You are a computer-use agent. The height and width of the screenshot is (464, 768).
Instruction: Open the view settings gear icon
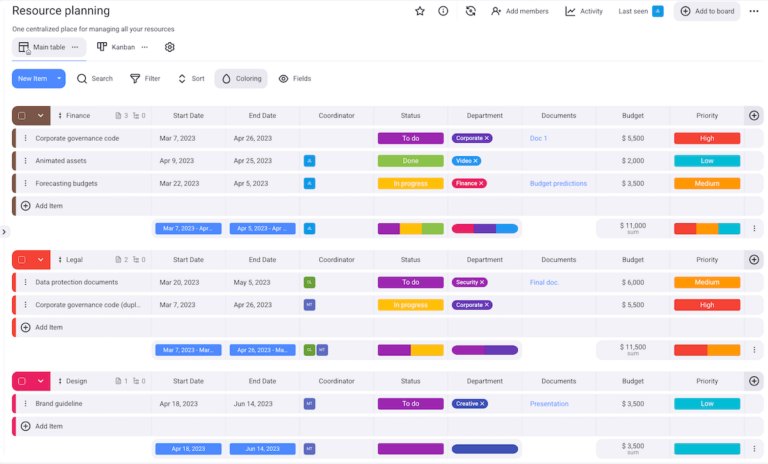tap(170, 47)
